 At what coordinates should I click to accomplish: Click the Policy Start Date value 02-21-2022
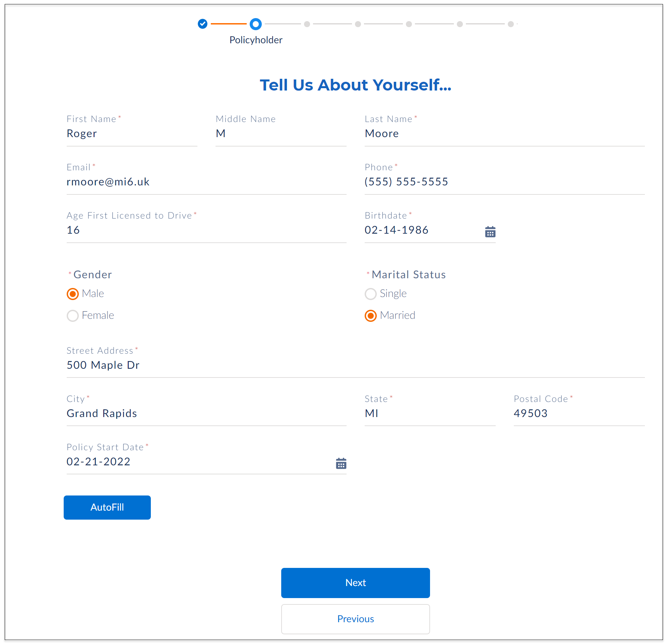click(98, 462)
